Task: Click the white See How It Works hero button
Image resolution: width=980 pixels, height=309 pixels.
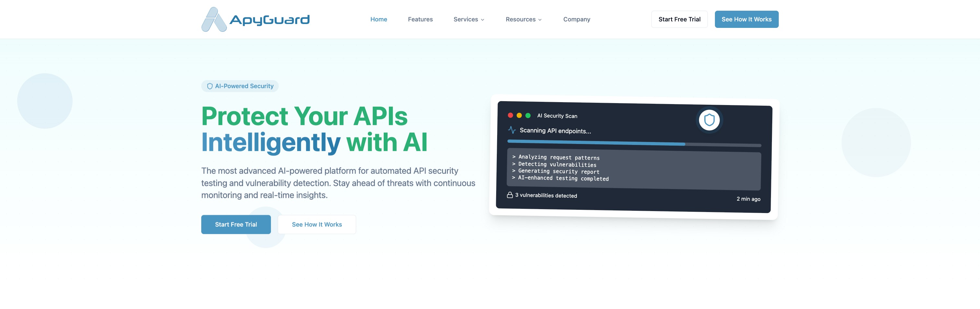Action: pos(317,224)
